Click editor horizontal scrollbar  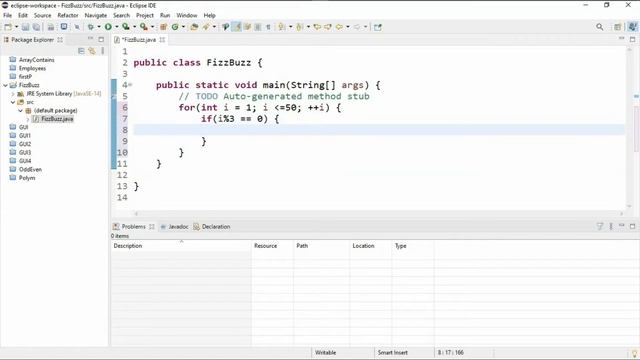coord(379,213)
